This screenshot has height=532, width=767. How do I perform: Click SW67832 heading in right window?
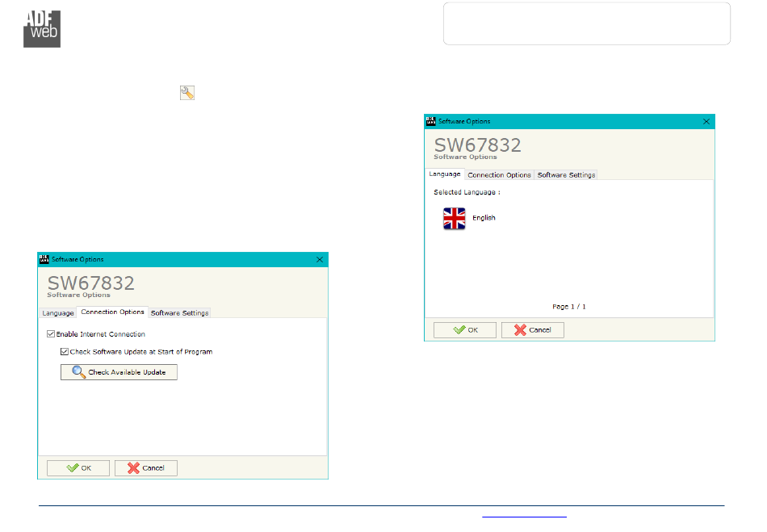point(477,145)
